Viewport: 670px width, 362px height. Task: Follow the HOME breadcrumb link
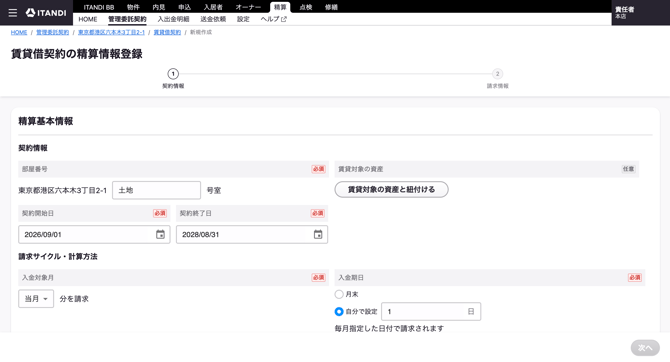tap(19, 32)
